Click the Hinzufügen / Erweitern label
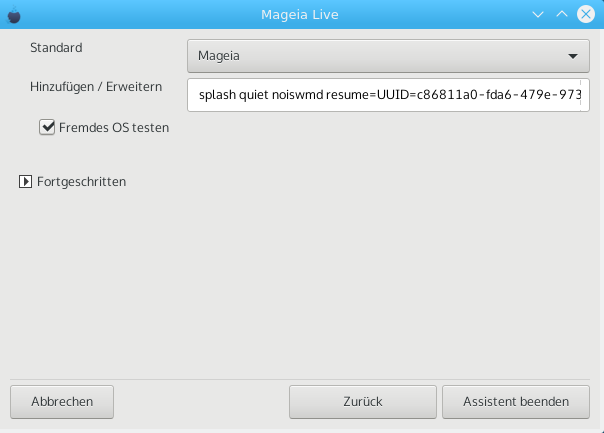 96,87
